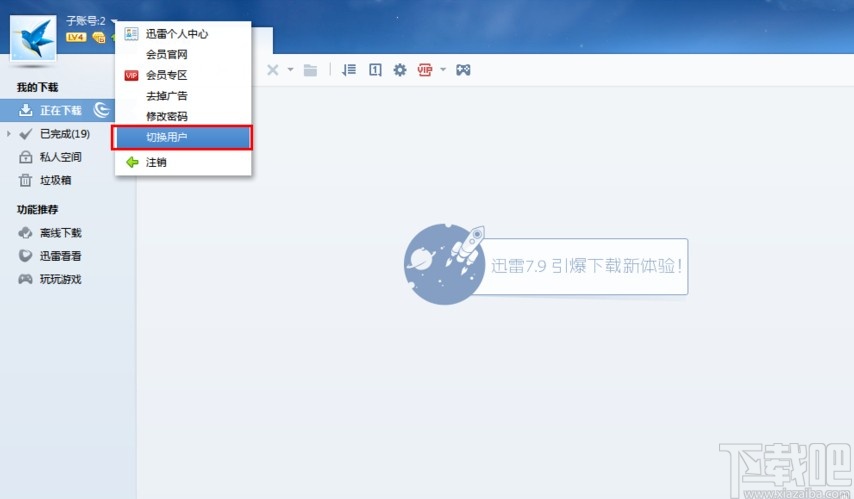Click the 迅雷7.9 引爆下载新体验 banner
Screen dimensions: 854x499
click(546, 265)
